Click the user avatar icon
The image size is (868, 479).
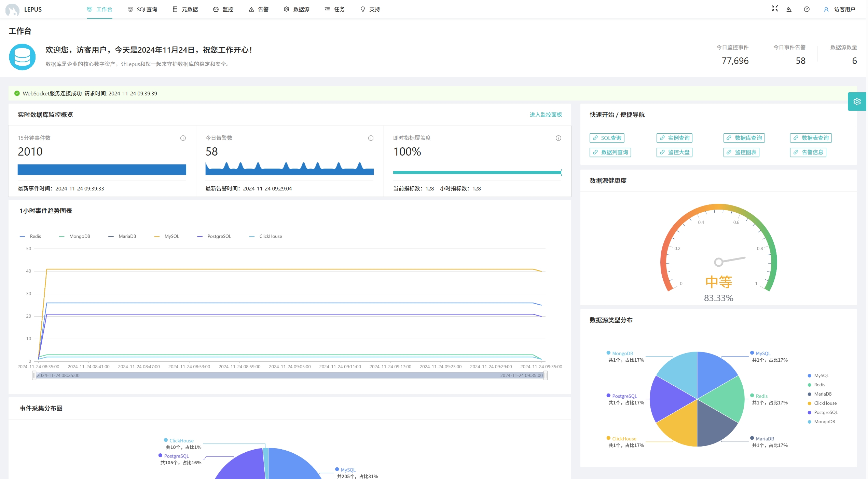pyautogui.click(x=826, y=10)
